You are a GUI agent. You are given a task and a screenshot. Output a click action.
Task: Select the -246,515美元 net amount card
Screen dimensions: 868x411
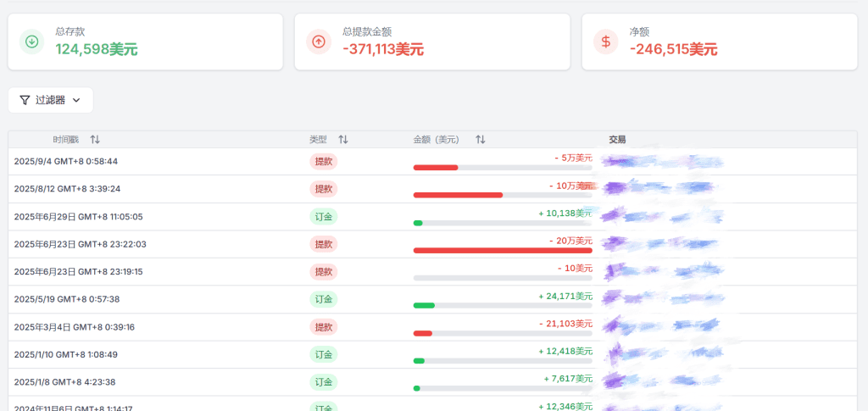[719, 41]
